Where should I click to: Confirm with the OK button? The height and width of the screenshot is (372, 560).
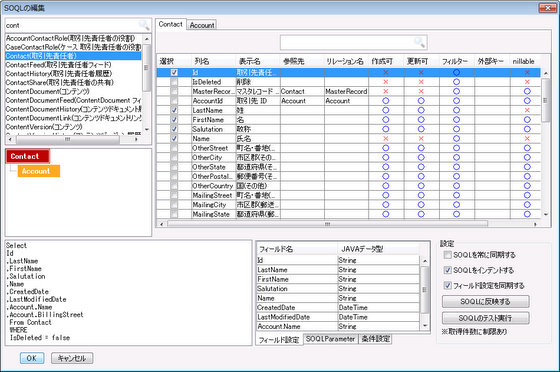[x=32, y=358]
